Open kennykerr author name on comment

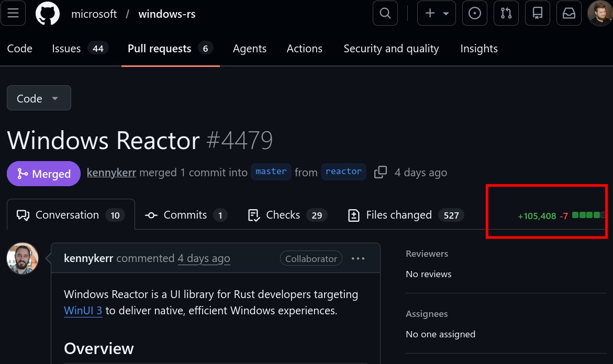(x=88, y=258)
